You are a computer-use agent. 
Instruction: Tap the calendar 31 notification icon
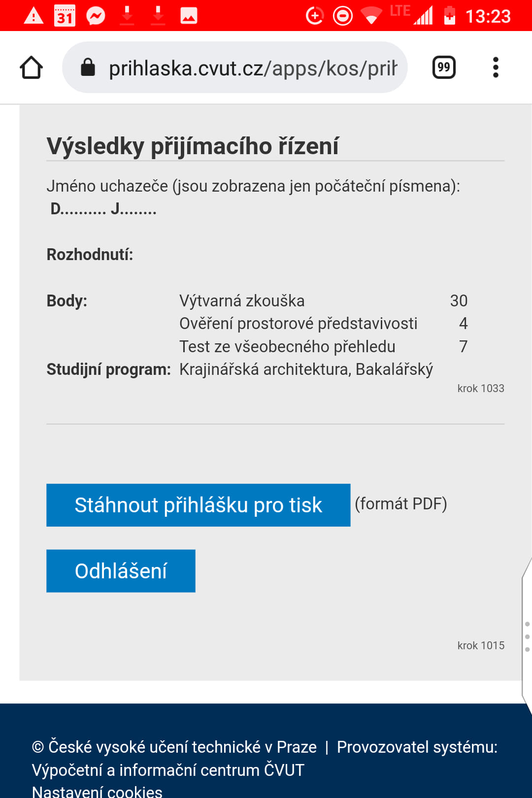click(x=65, y=16)
